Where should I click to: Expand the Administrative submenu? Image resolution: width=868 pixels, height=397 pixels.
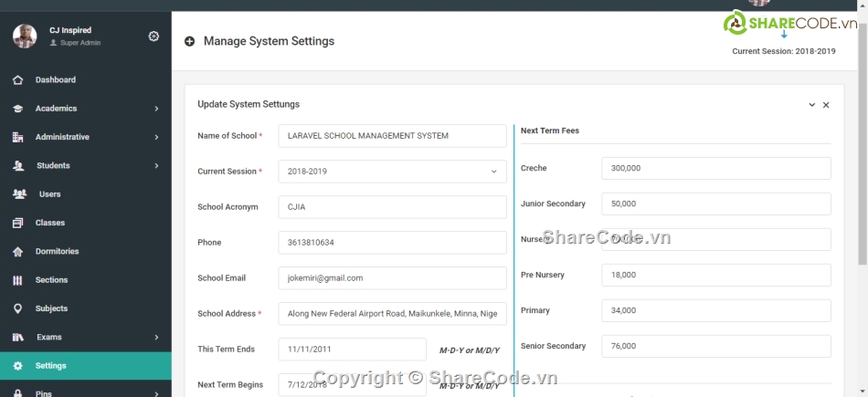click(x=156, y=138)
